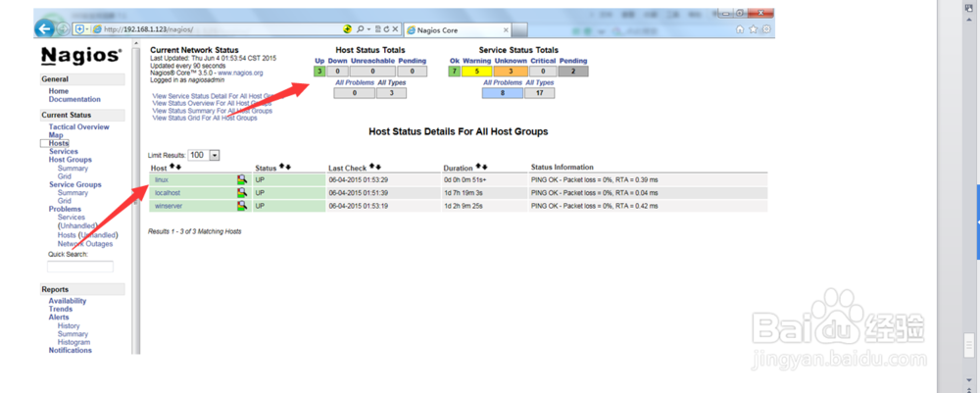Screen dimensions: 980x393
Task: Open Alerts History in Reports
Action: click(69, 326)
